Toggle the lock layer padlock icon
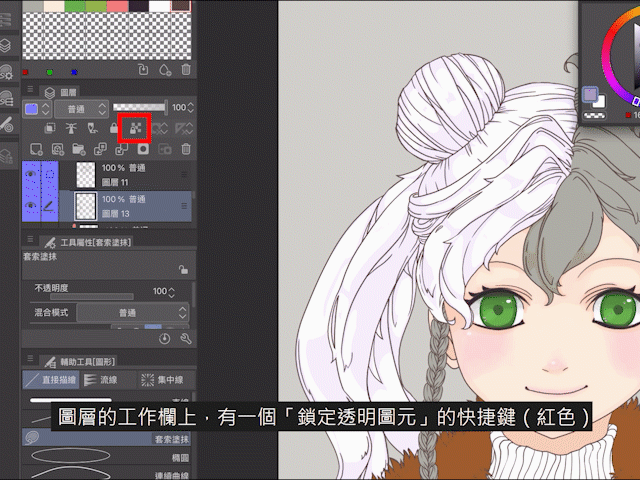Image resolution: width=640 pixels, height=480 pixels. (114, 128)
